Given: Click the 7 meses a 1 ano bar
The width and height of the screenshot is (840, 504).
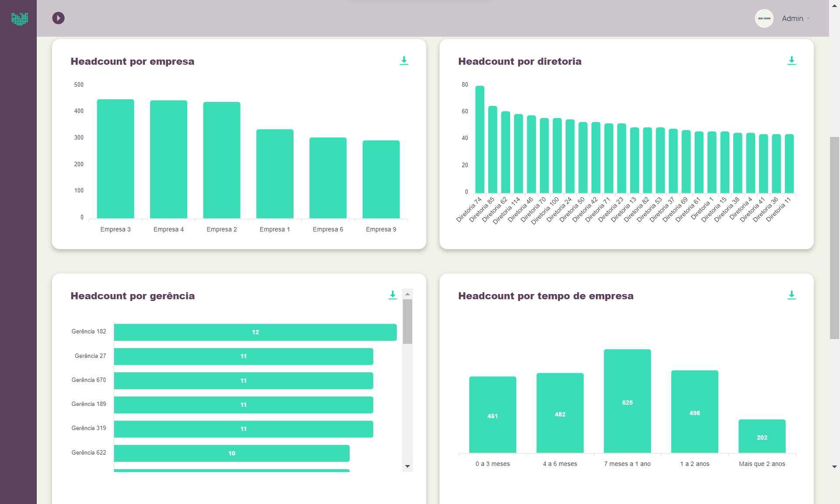Looking at the screenshot, I should tap(627, 401).
